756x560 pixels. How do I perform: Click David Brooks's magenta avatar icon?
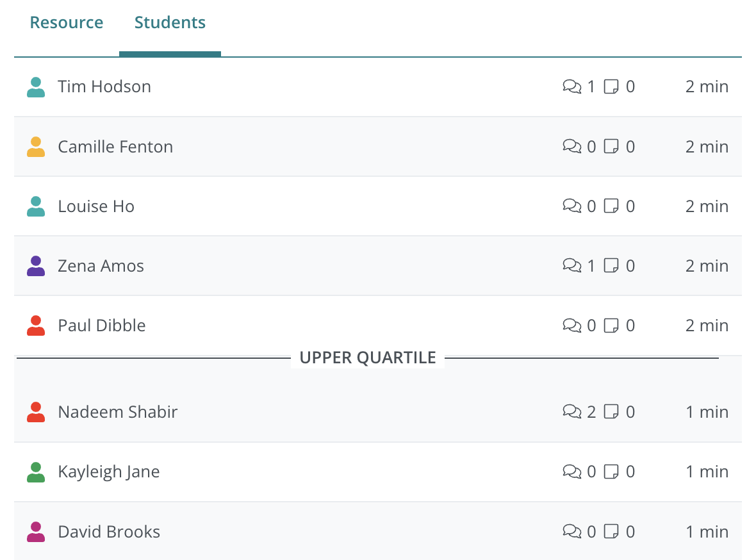coord(36,532)
